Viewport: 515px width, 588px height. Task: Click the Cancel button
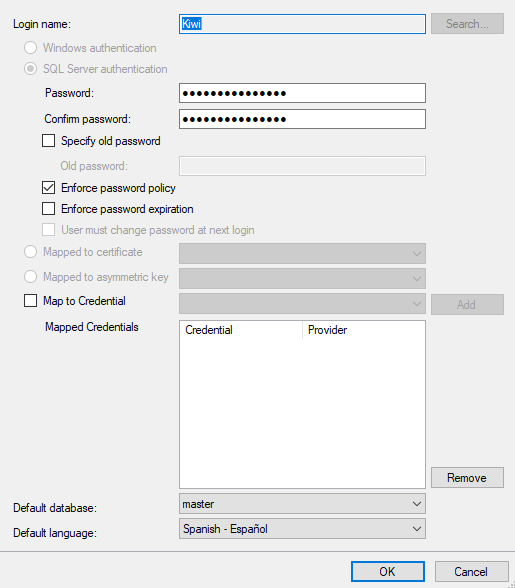tap(471, 572)
